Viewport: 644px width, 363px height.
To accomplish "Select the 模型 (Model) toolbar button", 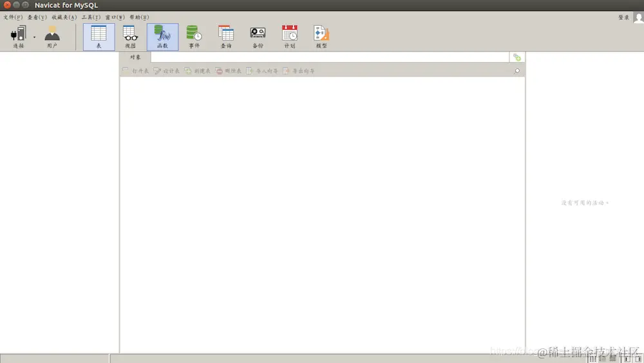I will click(x=321, y=37).
